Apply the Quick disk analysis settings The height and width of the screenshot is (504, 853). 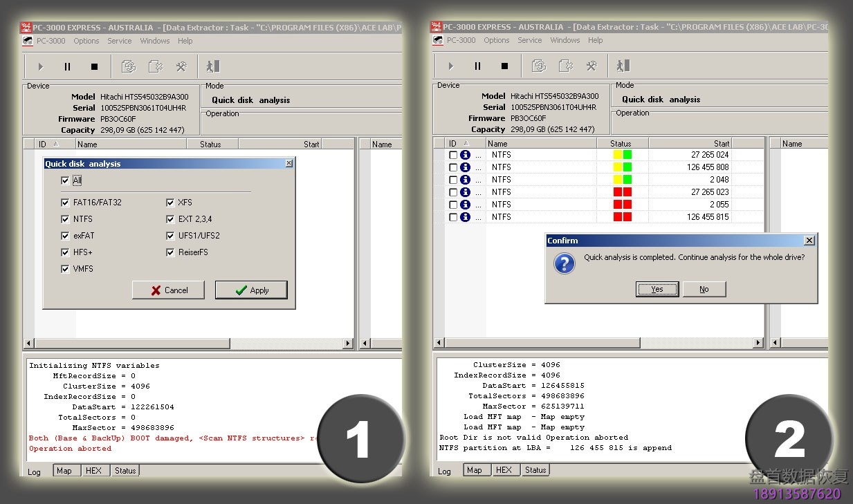251,290
